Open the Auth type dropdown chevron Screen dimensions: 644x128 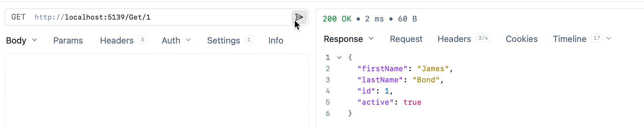point(188,40)
